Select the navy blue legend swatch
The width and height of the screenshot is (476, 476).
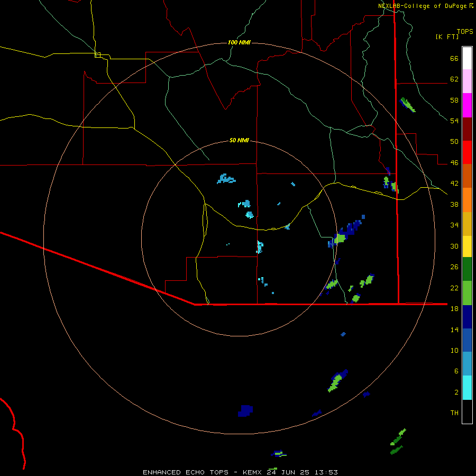(467, 317)
